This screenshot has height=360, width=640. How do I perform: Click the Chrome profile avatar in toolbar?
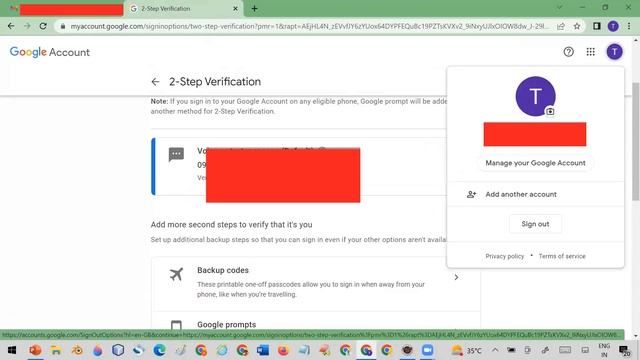[x=613, y=26]
